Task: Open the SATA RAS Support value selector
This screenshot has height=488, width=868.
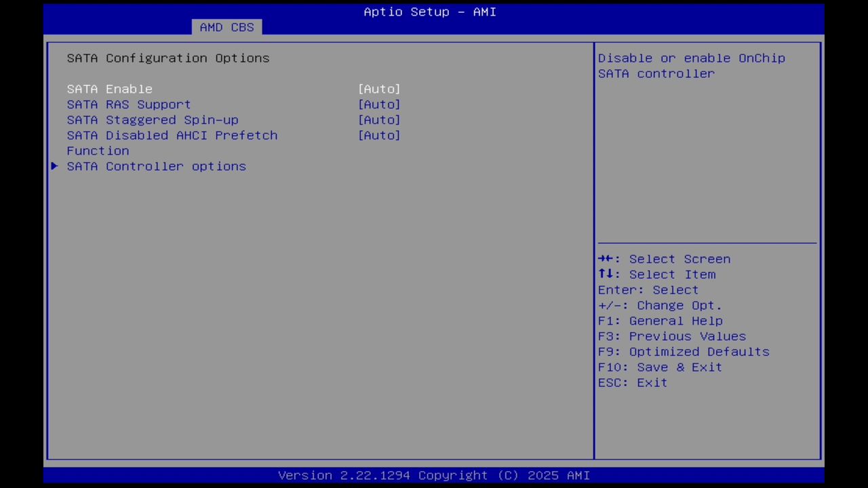Action: pyautogui.click(x=379, y=104)
